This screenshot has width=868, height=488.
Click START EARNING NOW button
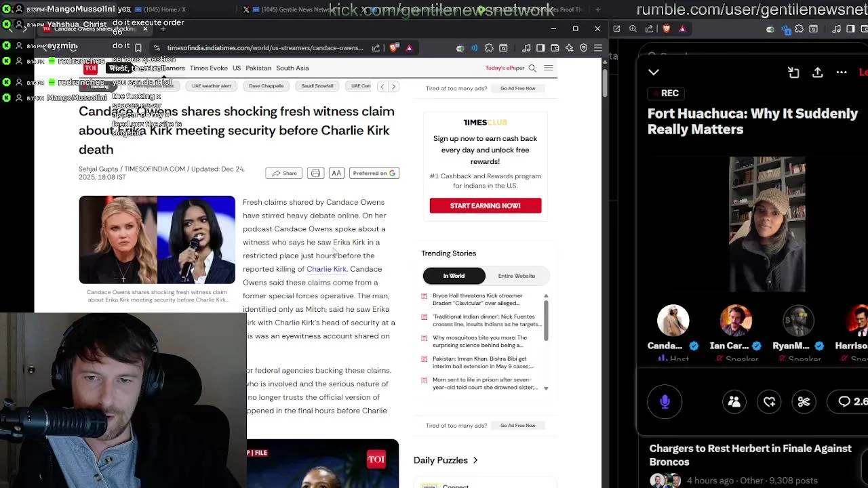(486, 205)
